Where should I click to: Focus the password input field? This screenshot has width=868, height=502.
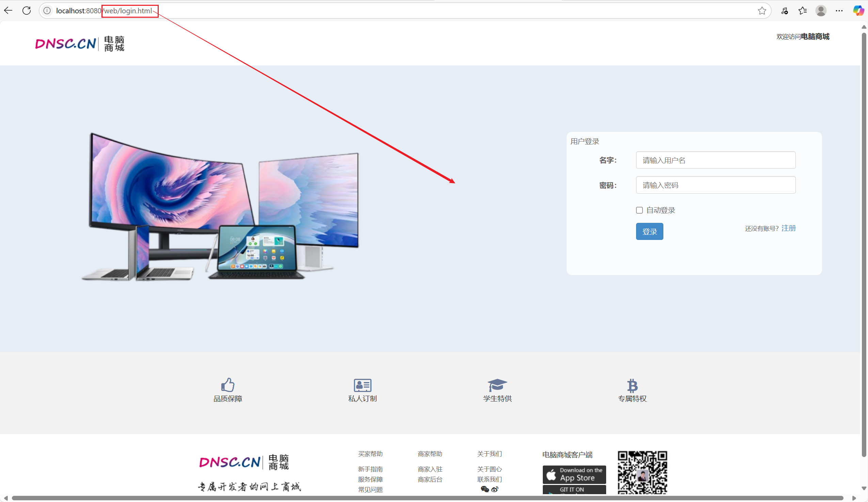click(x=715, y=185)
